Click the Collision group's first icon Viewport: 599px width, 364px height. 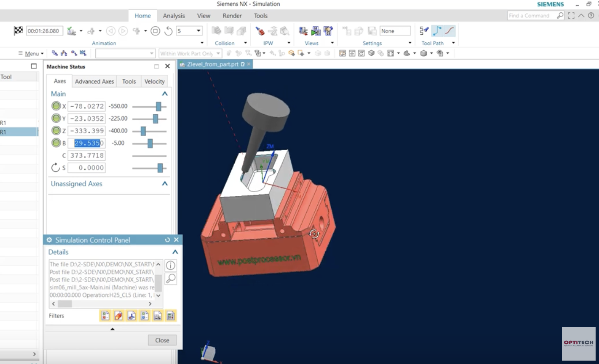pos(216,31)
